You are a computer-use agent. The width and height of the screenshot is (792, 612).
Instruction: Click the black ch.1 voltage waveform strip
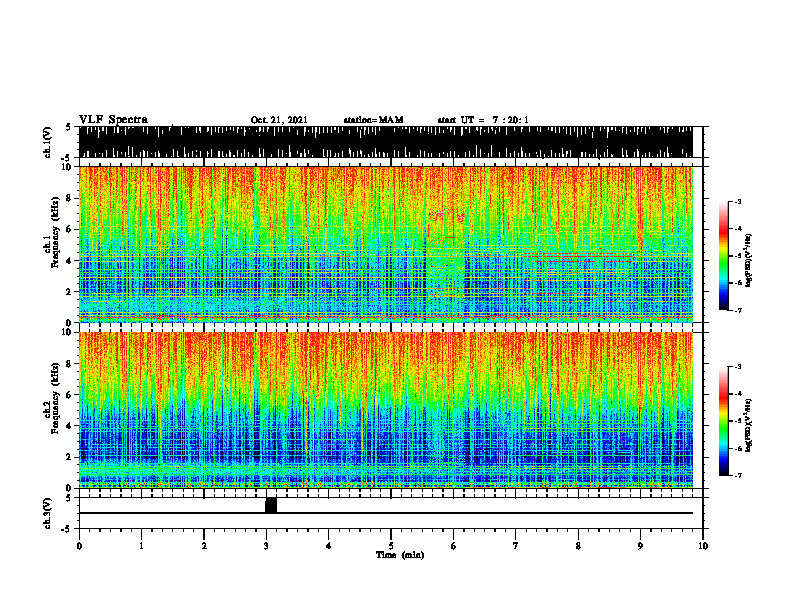pos(385,142)
